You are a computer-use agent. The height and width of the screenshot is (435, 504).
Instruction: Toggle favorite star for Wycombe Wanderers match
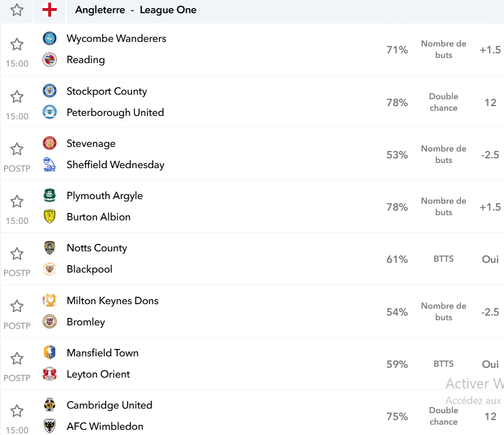17,44
